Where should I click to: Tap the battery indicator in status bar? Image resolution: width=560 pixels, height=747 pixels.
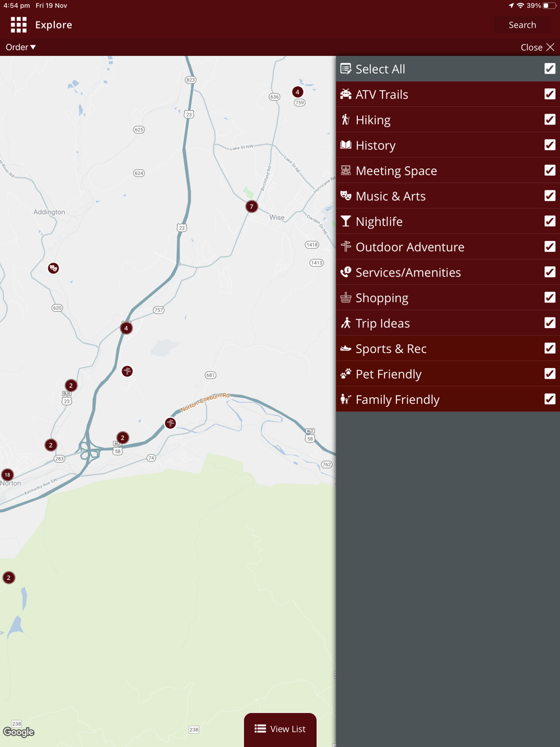549,6
